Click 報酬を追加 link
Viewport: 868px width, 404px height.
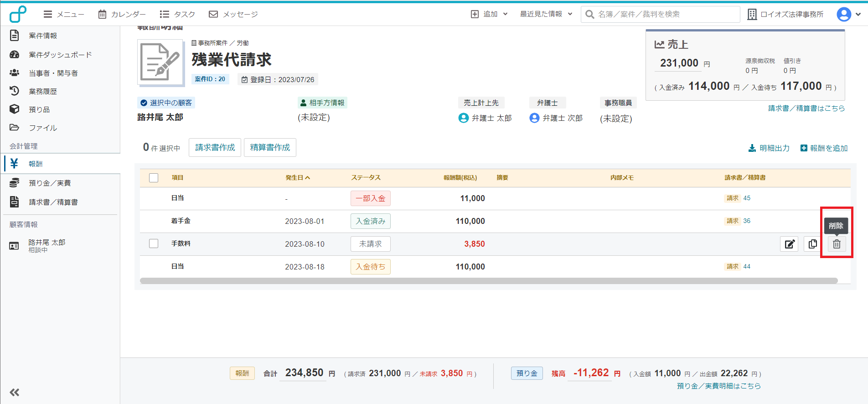(x=824, y=148)
